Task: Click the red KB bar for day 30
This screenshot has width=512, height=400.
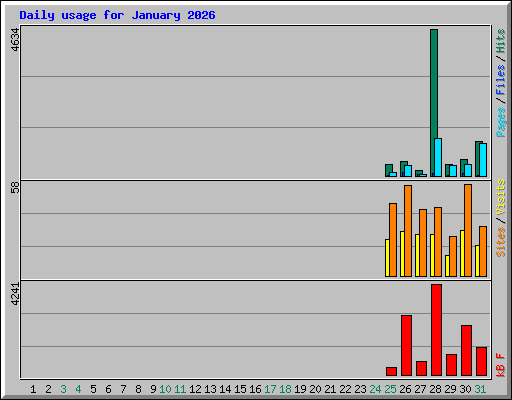Action: 466,350
